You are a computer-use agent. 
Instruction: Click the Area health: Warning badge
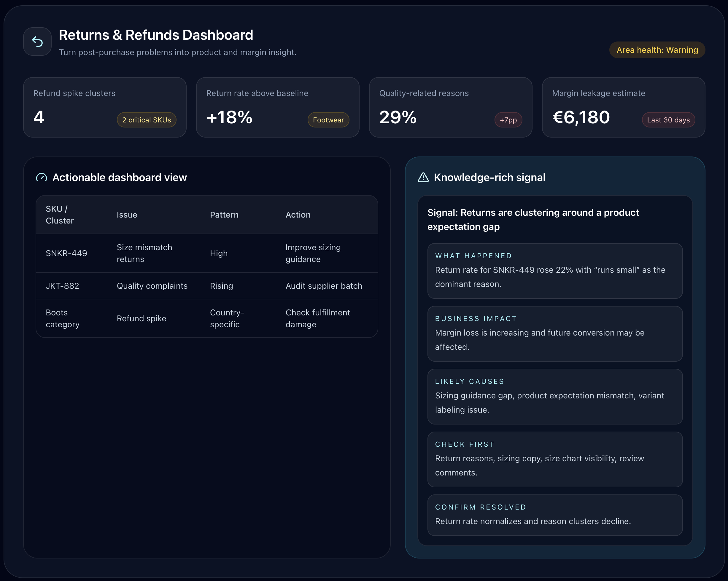(657, 50)
